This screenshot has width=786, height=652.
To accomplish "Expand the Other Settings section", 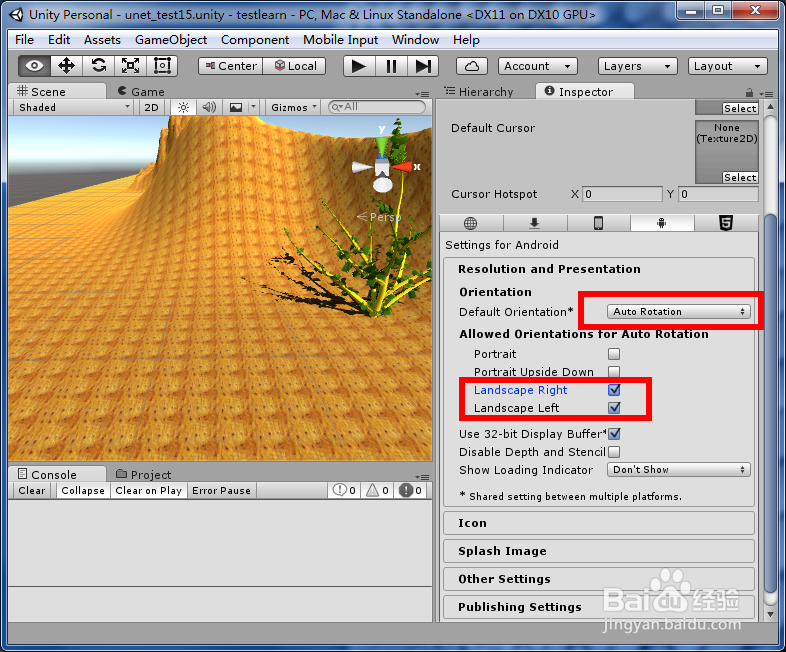I will 599,579.
